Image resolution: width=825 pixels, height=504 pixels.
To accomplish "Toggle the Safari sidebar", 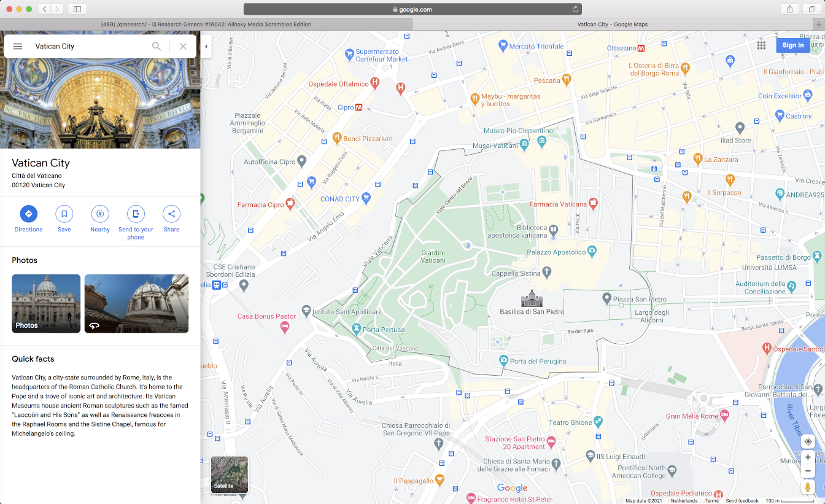I will [77, 9].
